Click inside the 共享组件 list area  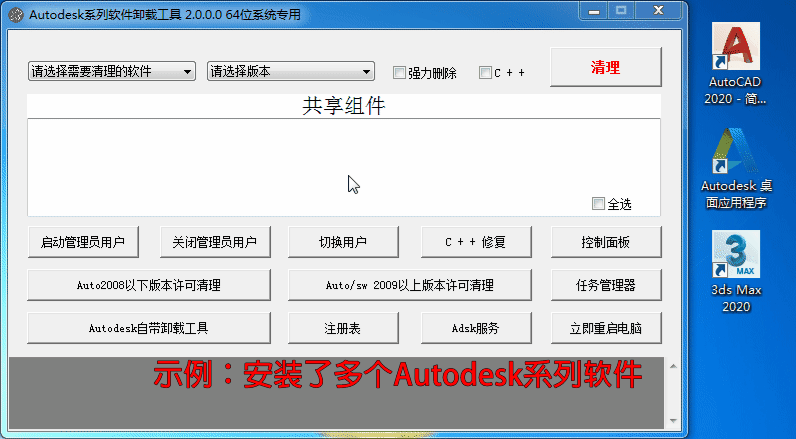(x=344, y=167)
